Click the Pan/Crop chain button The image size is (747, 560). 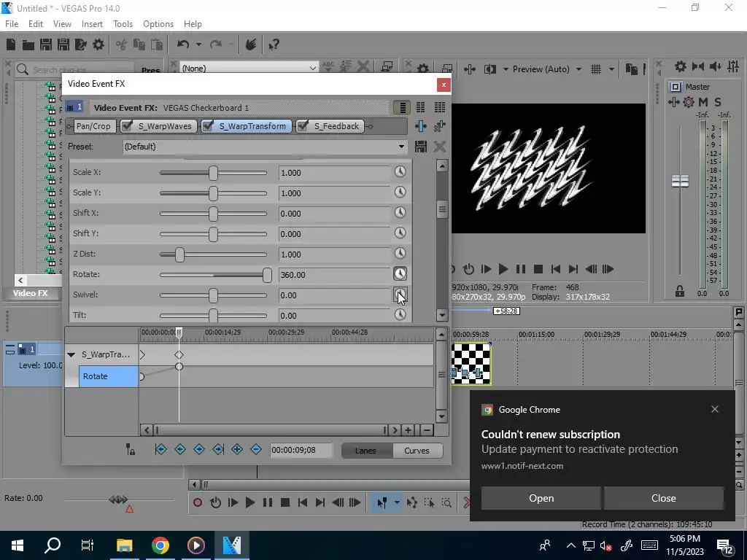(x=93, y=125)
